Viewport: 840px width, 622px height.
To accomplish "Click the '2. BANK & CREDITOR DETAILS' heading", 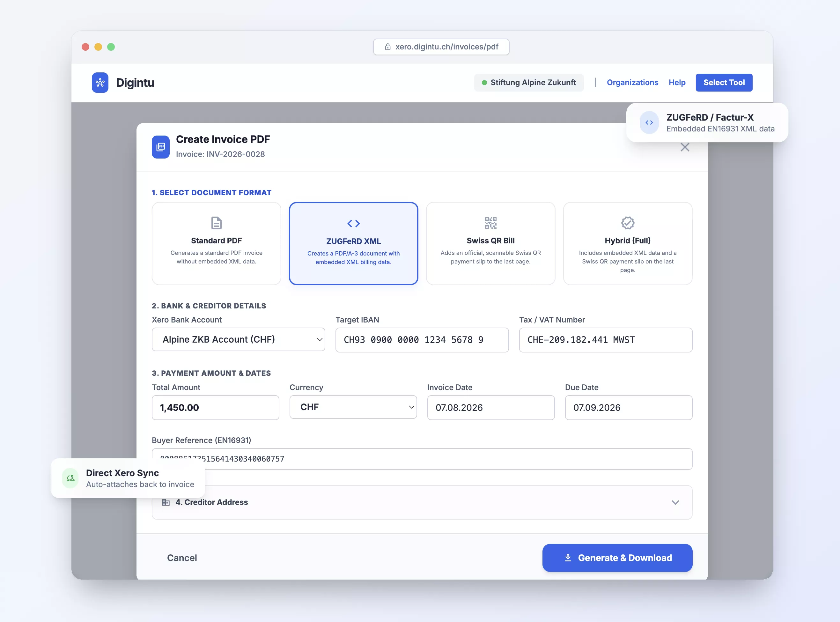I will tap(209, 306).
